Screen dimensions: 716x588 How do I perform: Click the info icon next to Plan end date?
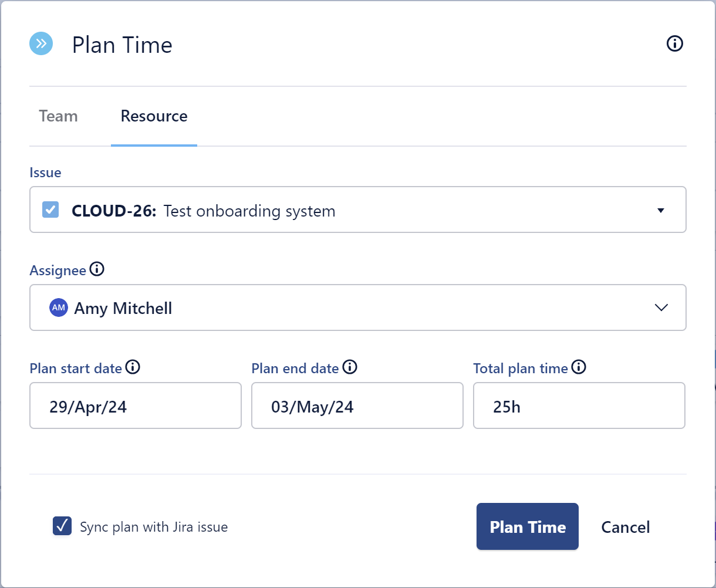pos(350,367)
